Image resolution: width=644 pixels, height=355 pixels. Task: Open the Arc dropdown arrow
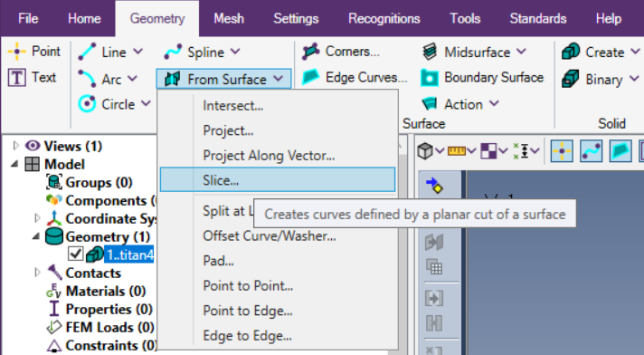132,78
